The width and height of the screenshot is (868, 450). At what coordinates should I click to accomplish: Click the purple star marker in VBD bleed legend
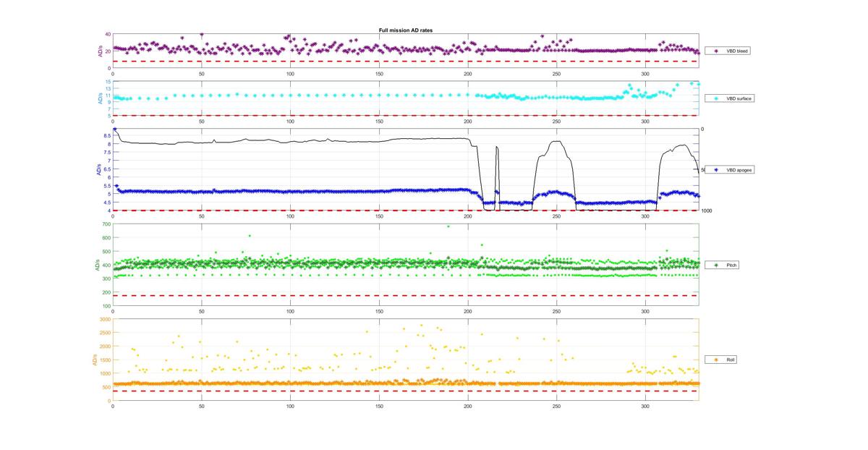715,51
